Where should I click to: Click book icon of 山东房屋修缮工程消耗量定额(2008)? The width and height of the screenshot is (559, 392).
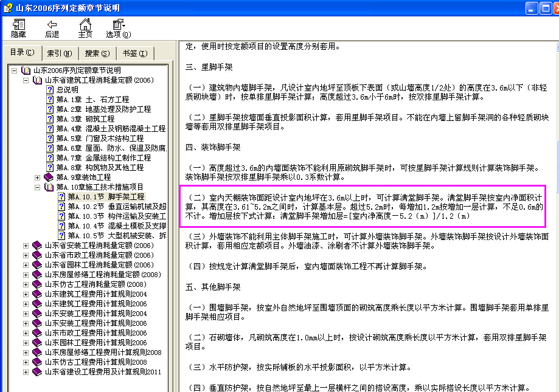point(37,275)
